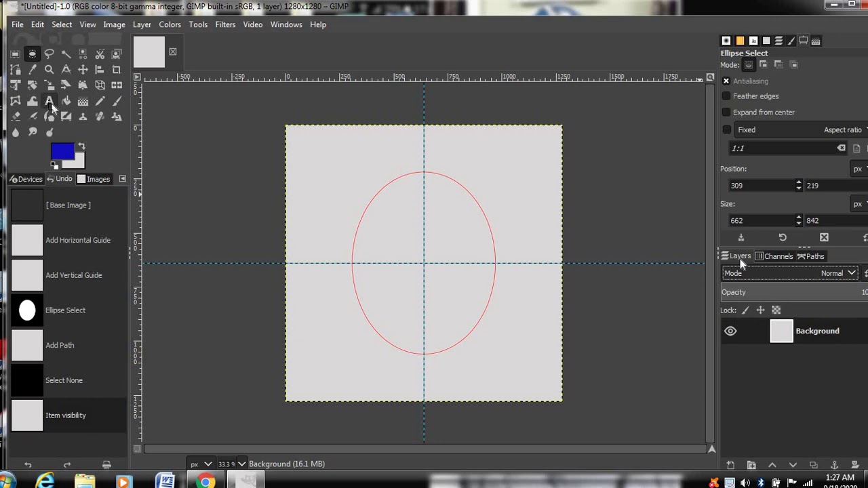Viewport: 868px width, 488px height.
Task: Switch to the Channels tab
Action: (x=774, y=256)
